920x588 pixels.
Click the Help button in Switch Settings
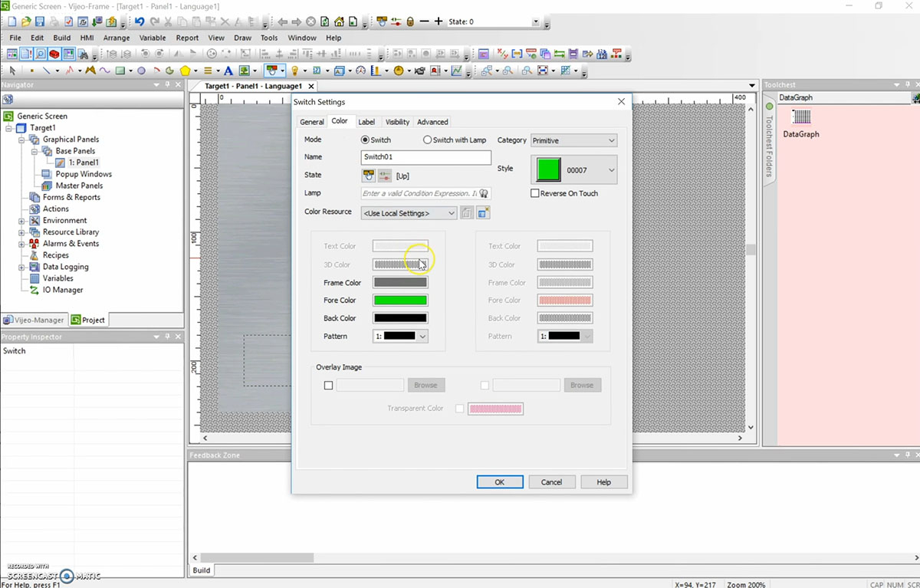click(604, 482)
